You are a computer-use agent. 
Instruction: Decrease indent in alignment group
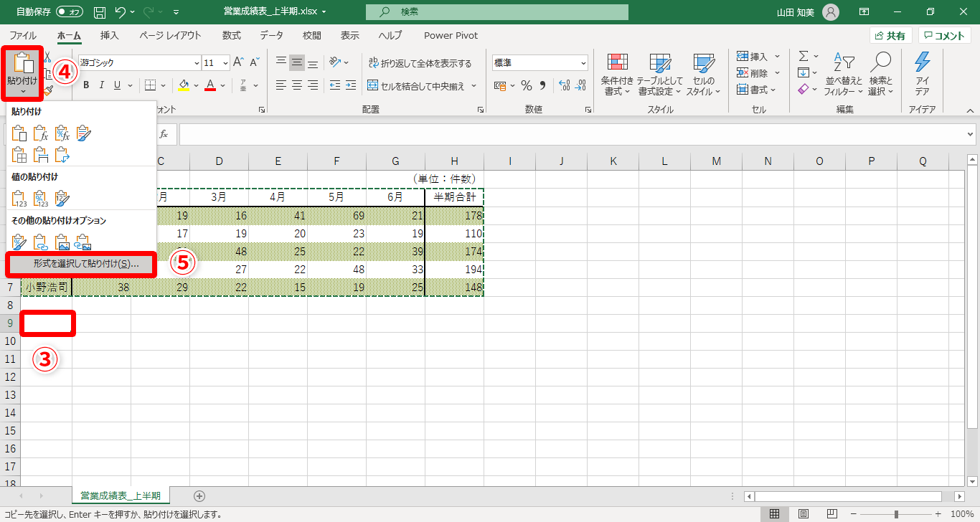334,85
